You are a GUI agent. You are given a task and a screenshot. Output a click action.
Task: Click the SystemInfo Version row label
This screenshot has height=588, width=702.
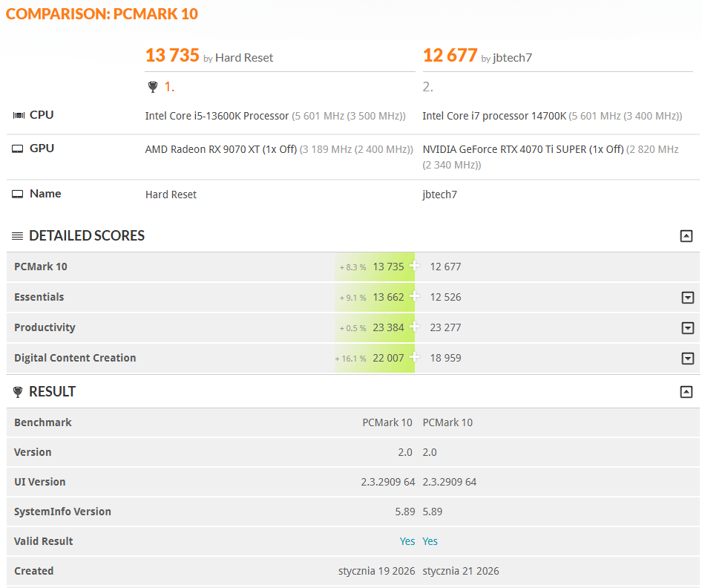(x=62, y=512)
